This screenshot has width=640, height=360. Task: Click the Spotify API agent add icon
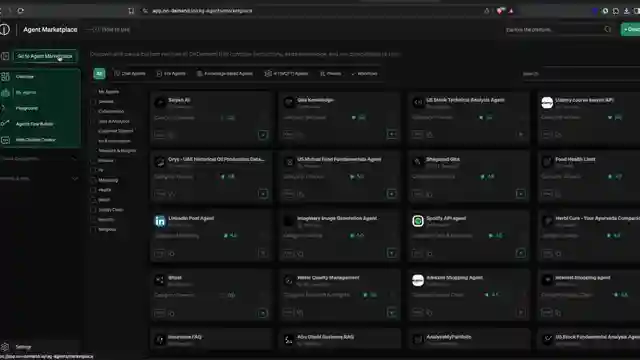(521, 253)
